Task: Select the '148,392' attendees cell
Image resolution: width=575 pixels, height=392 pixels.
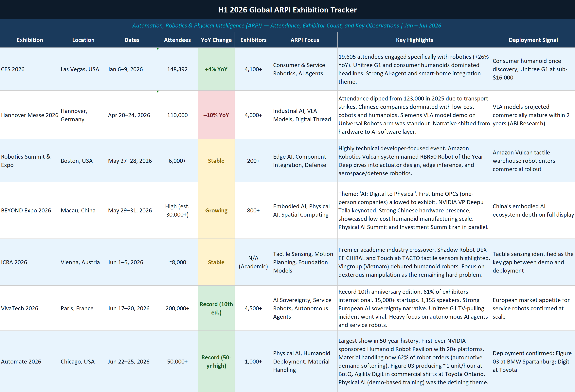Action: 177,69
